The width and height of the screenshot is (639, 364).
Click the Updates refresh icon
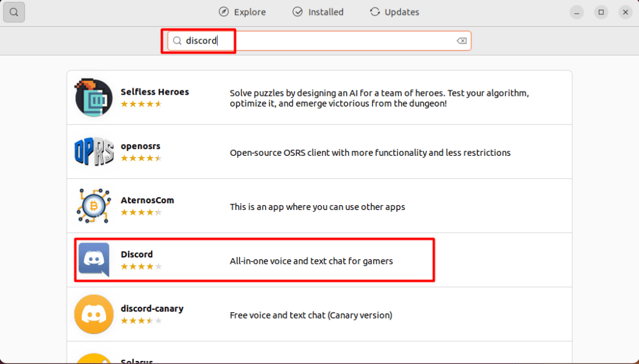pos(374,12)
